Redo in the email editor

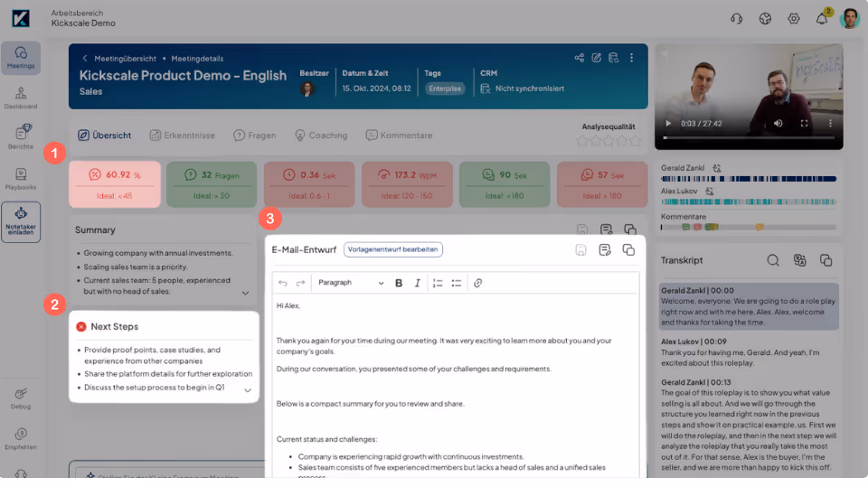[300, 283]
